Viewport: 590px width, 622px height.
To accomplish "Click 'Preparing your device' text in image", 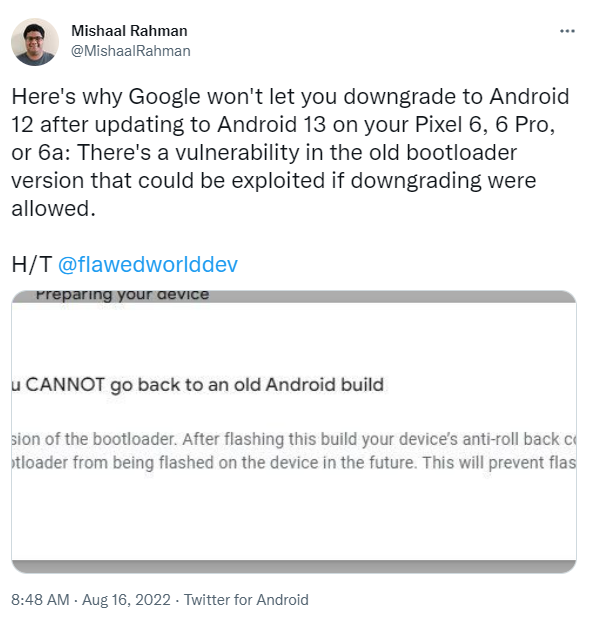I will [122, 295].
